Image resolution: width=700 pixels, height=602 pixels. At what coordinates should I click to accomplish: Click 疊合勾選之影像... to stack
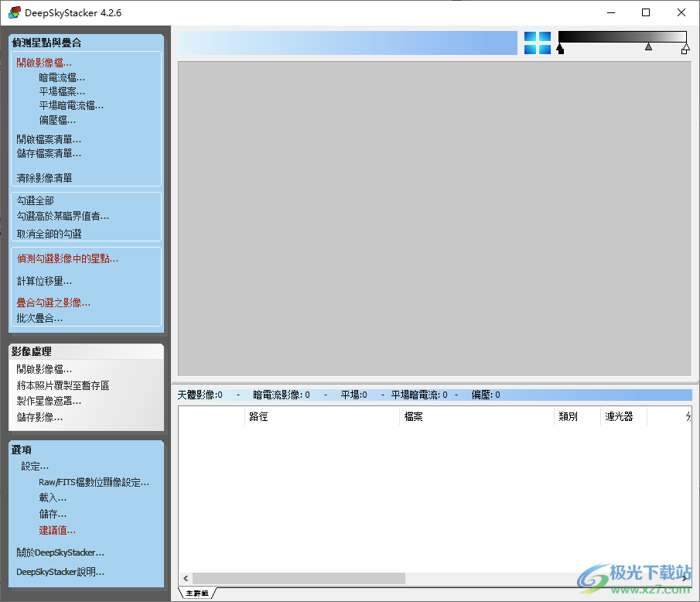coord(53,303)
